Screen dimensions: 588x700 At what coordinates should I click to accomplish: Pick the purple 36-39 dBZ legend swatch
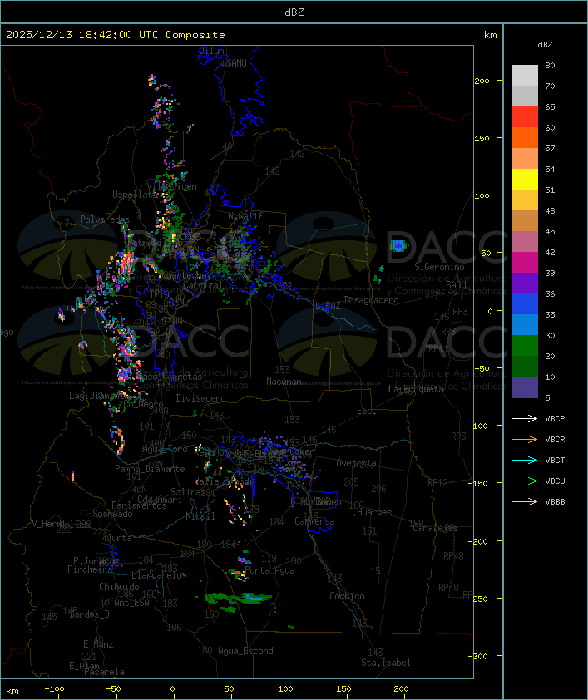525,283
